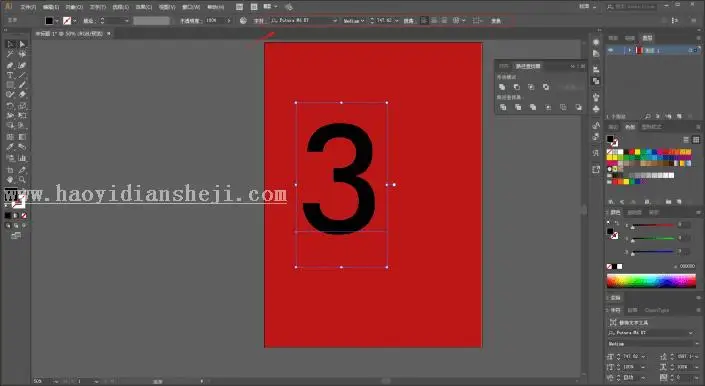The height and width of the screenshot is (386, 705).
Task: Open stroke color dropdown in control bar
Action: [x=75, y=21]
